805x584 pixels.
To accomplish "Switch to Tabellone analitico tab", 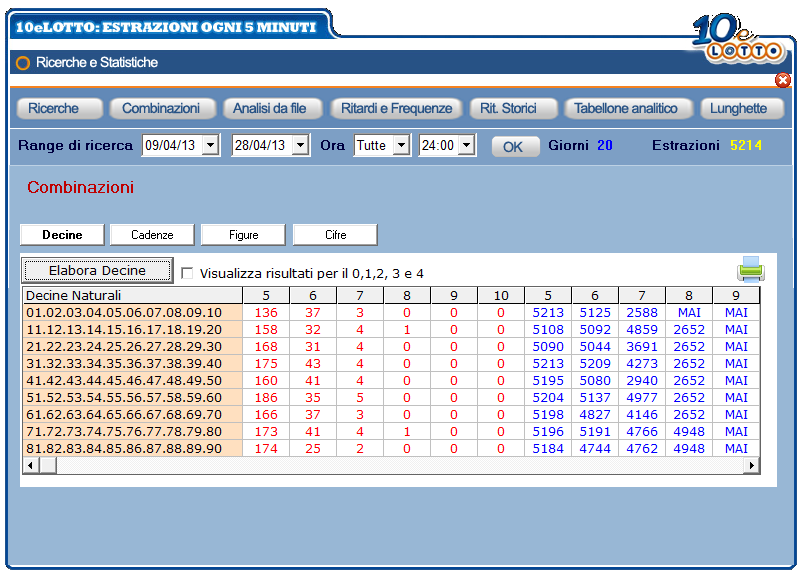I will 628,108.
